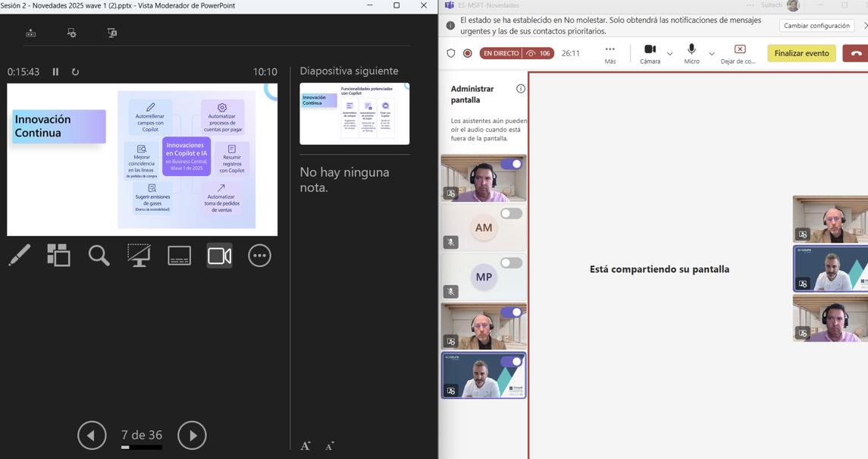
Task: Toggle off selected presenter's screen switch
Action: point(512,362)
